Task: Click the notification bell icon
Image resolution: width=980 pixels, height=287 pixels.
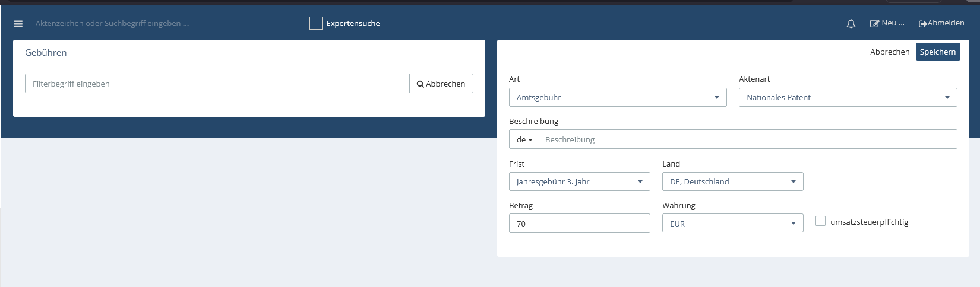Action: (851, 24)
